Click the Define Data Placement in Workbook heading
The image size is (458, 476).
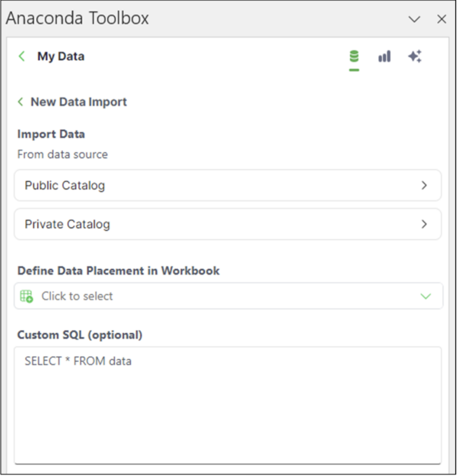click(x=119, y=271)
